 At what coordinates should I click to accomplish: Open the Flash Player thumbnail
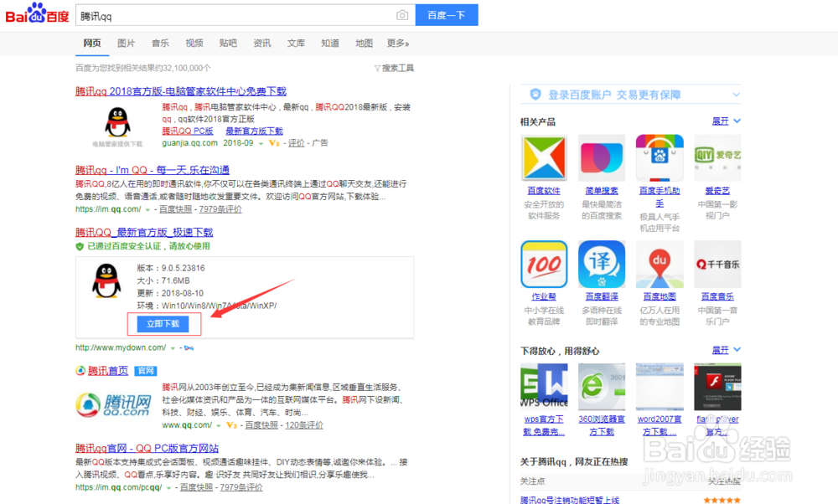[717, 387]
